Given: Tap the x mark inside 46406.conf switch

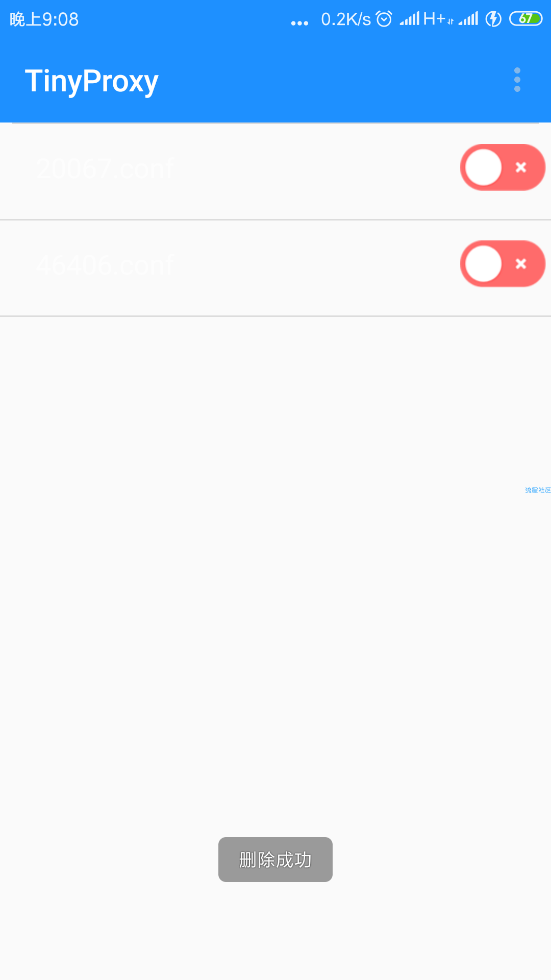Looking at the screenshot, I should (521, 264).
